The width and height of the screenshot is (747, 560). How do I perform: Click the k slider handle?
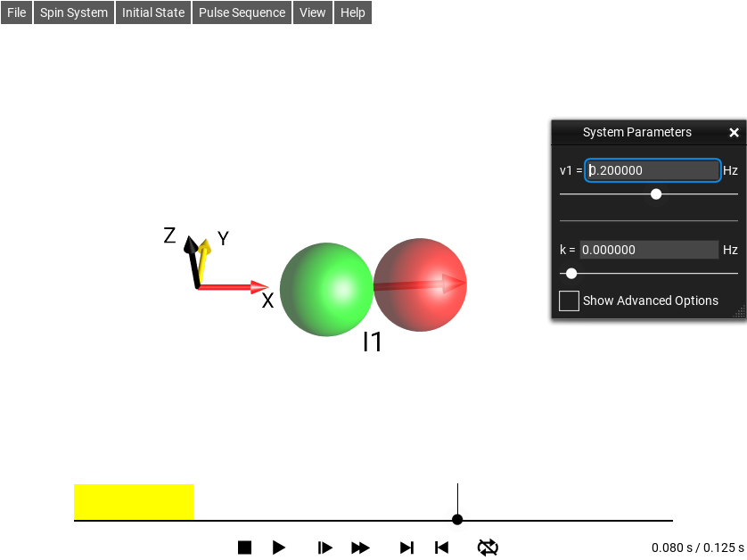pyautogui.click(x=571, y=273)
